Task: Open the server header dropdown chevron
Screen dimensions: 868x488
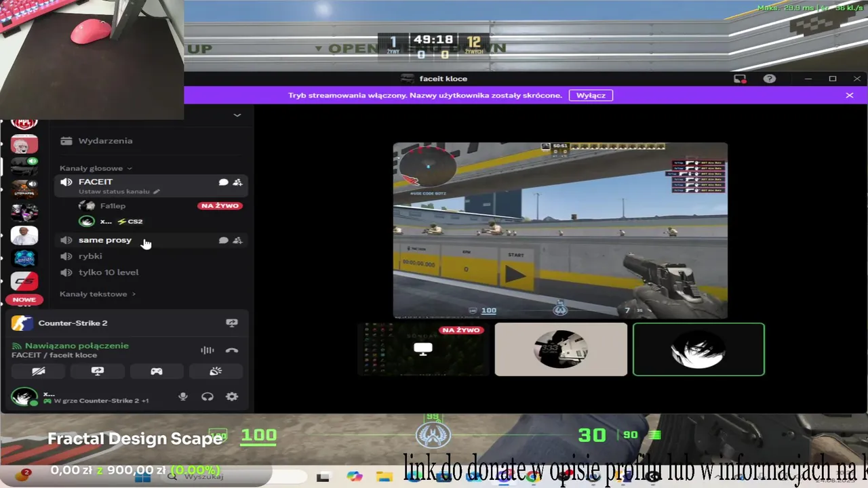Action: [237, 115]
